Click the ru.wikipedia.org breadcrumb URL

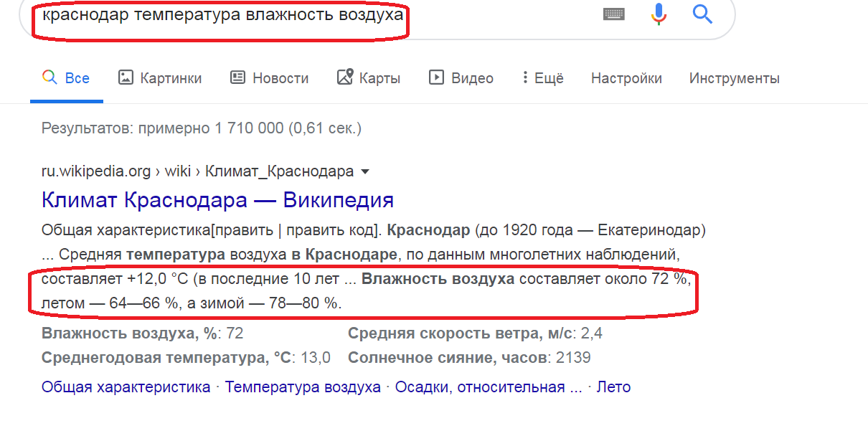(198, 171)
